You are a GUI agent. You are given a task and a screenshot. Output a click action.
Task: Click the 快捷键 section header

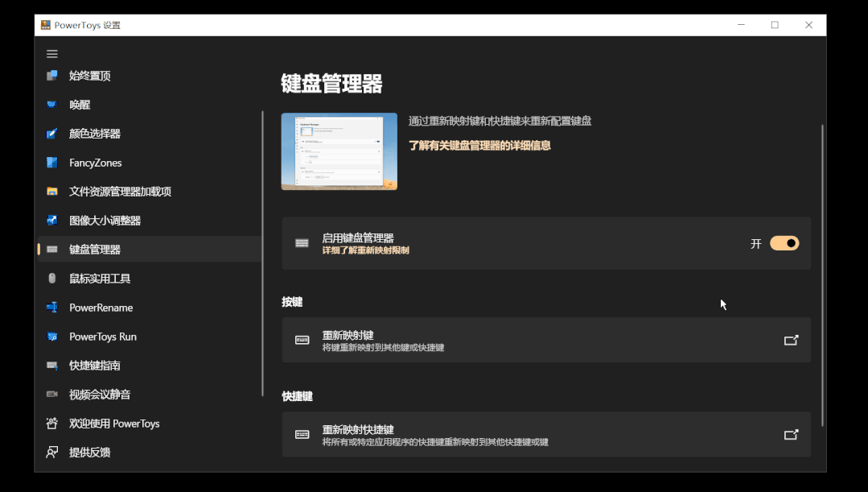click(298, 396)
